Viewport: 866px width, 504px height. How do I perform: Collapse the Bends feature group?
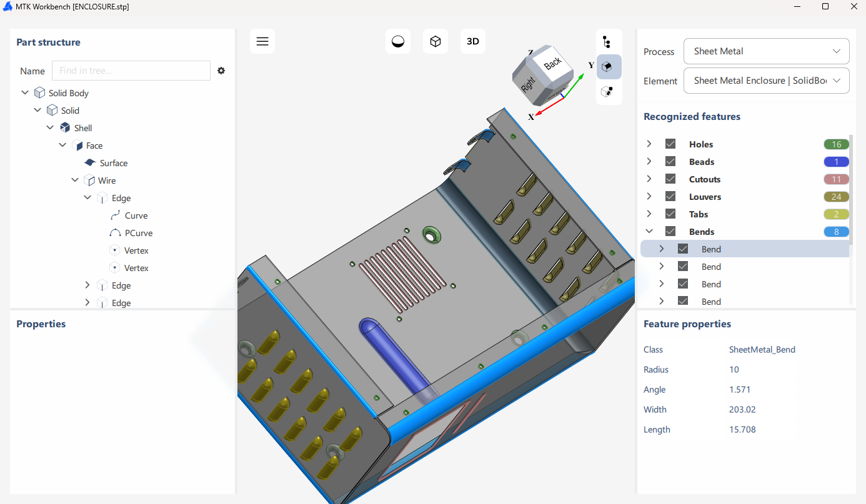649,230
